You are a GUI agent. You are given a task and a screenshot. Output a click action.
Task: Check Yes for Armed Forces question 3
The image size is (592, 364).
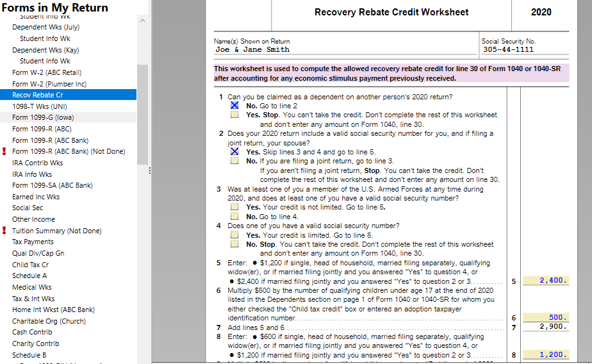click(234, 207)
